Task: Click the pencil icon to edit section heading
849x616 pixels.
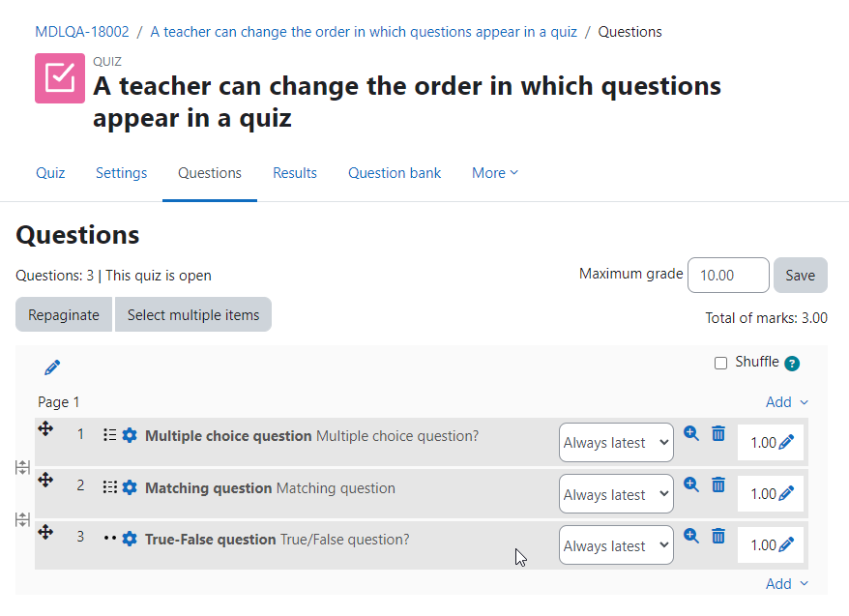Action: pos(52,367)
